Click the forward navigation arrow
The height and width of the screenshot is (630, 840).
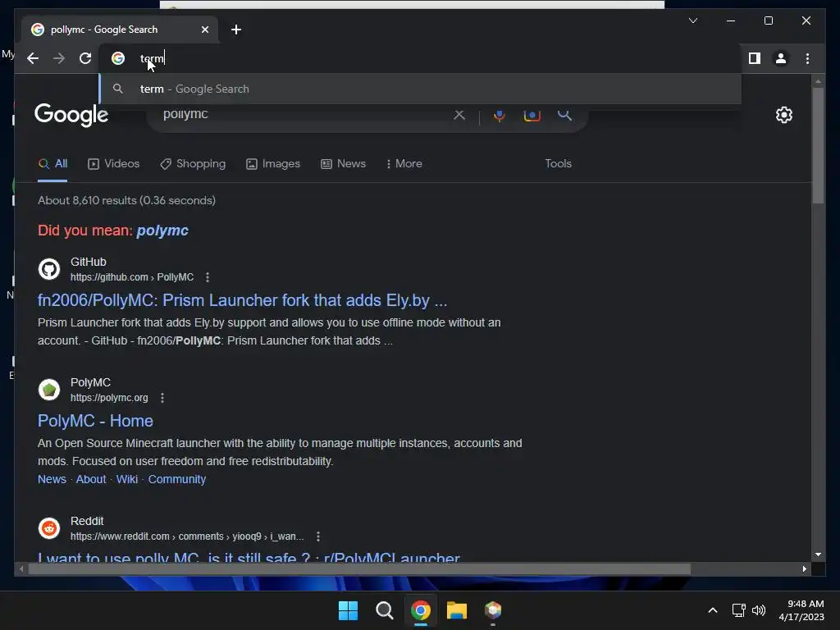pyautogui.click(x=59, y=58)
